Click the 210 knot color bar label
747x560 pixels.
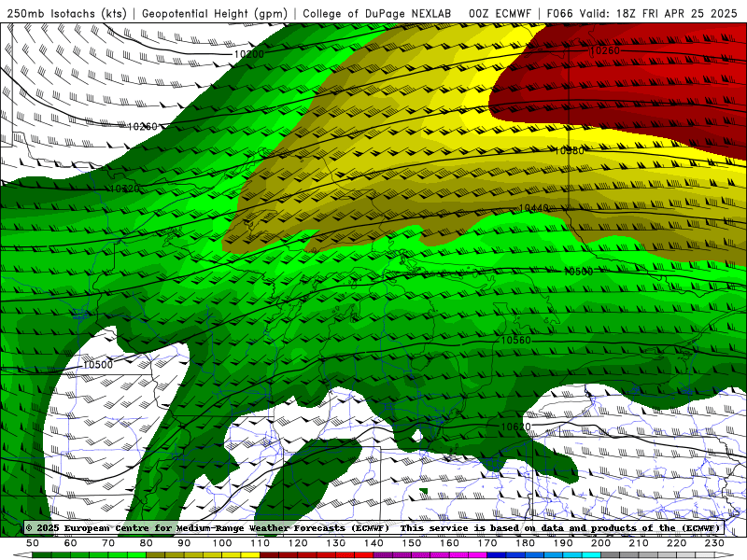pos(639,543)
